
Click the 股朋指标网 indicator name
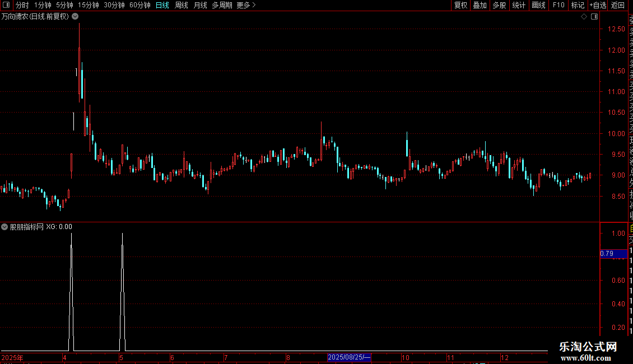pyautogui.click(x=27, y=227)
